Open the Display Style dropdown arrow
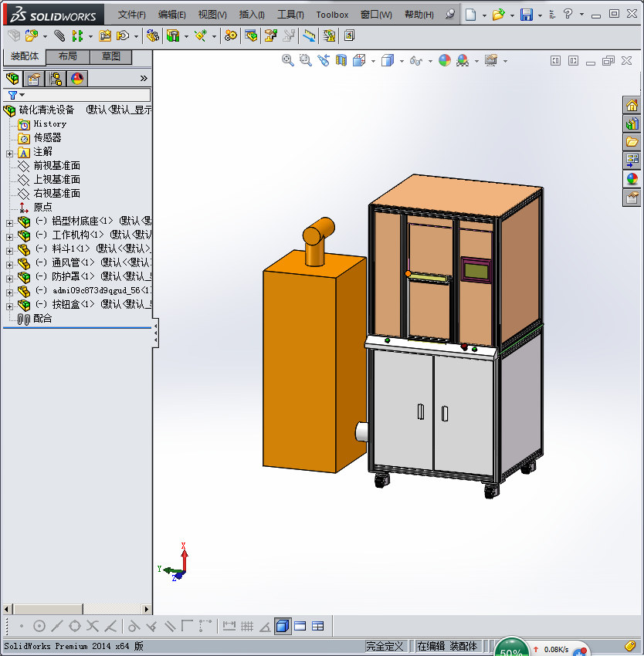Viewport: 644px width, 656px height. point(402,62)
